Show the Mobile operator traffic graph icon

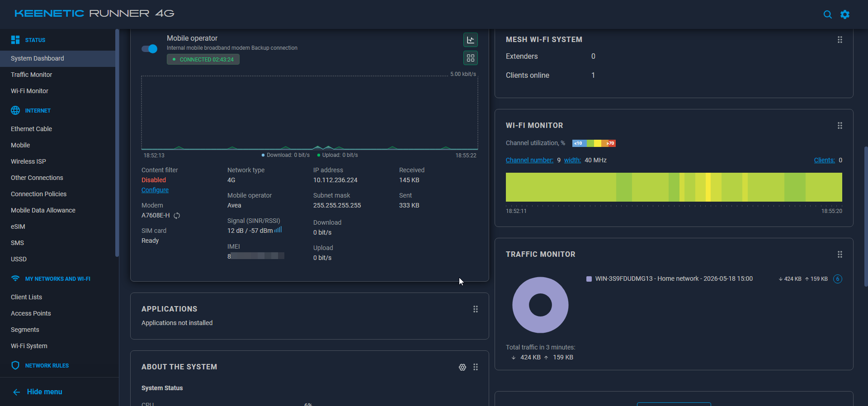(x=471, y=40)
